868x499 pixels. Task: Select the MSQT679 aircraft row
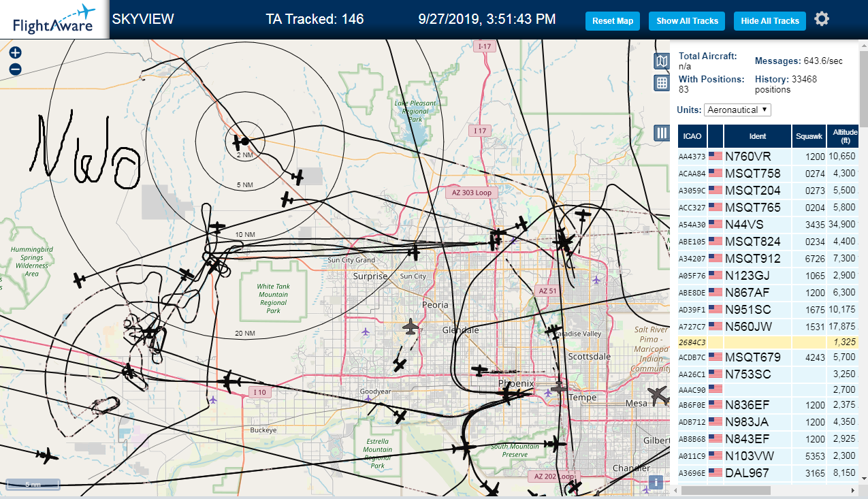pos(768,357)
